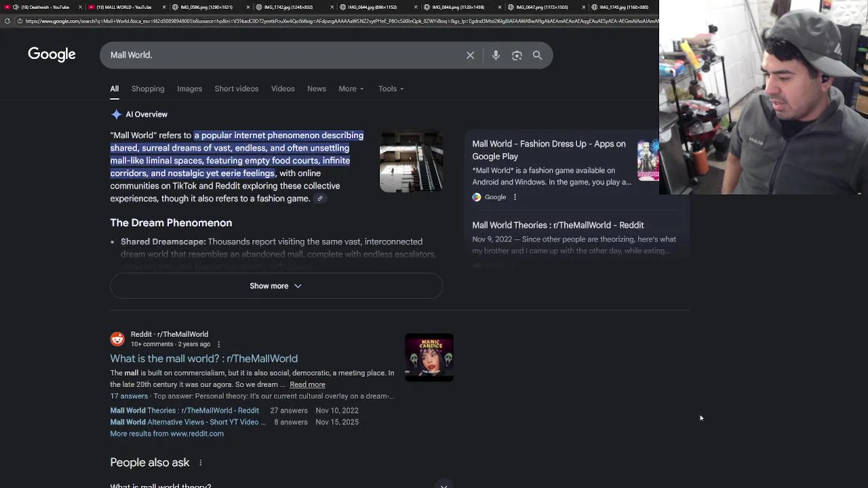The width and height of the screenshot is (868, 488).
Task: Open the Mall World app image thumbnail
Action: 648,160
